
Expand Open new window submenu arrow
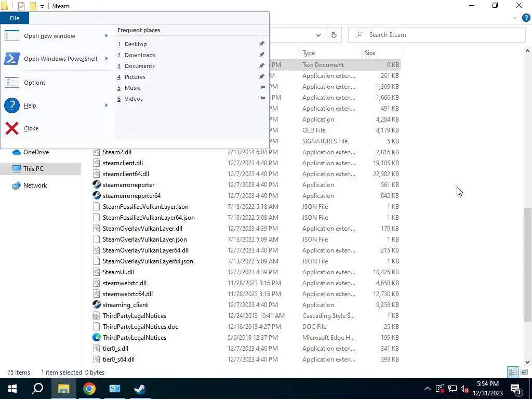[106, 36]
